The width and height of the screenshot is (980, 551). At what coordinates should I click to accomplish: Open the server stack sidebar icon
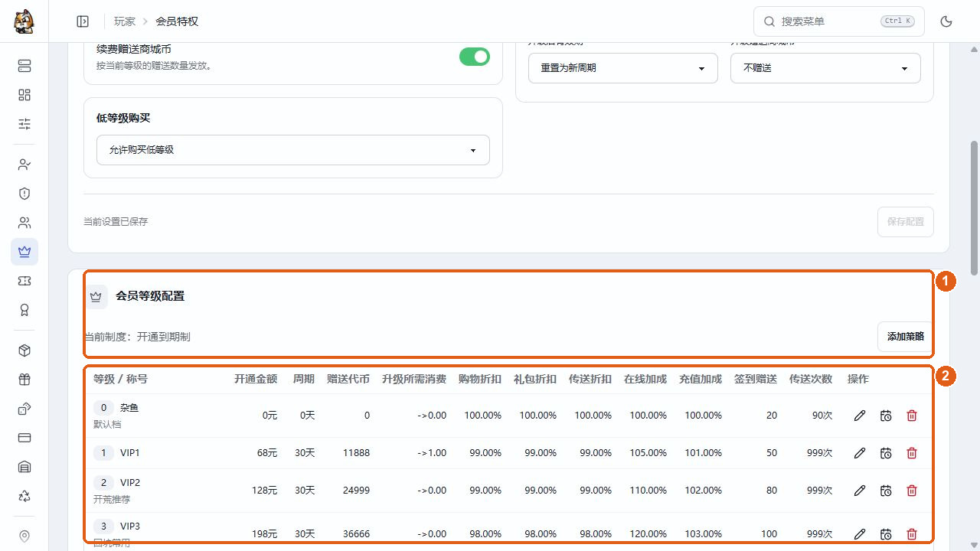tap(24, 66)
